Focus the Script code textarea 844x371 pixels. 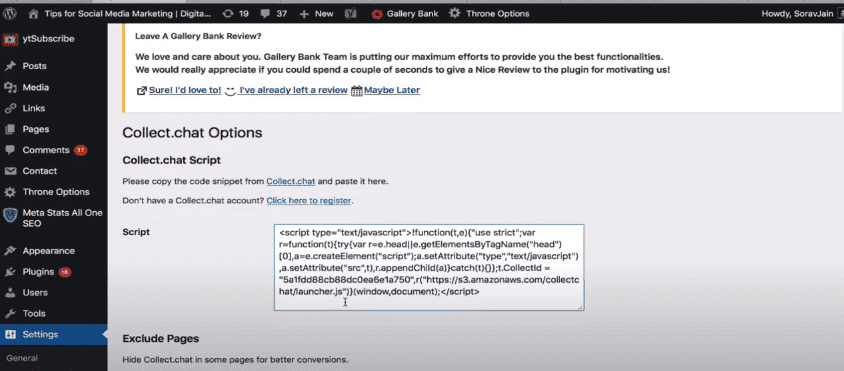(x=429, y=268)
